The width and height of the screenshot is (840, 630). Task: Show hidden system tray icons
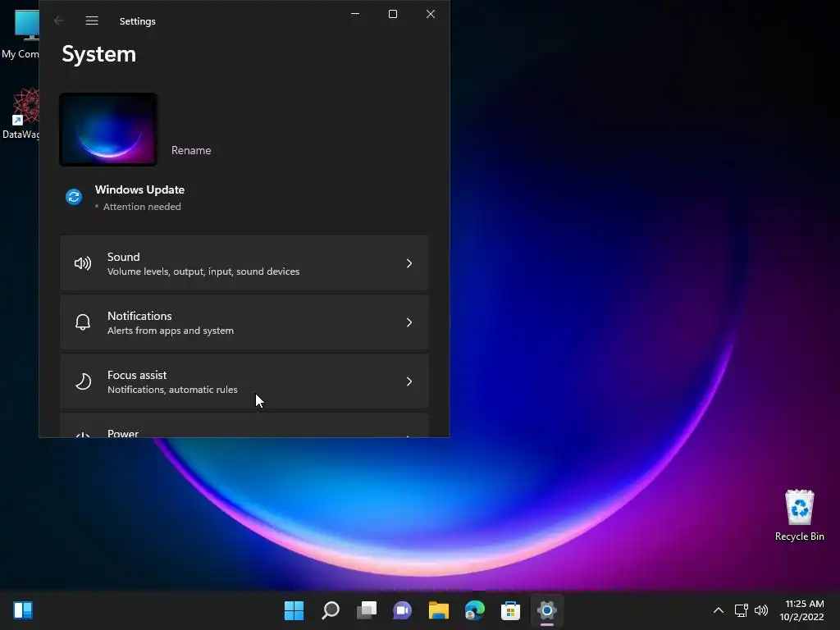point(719,610)
